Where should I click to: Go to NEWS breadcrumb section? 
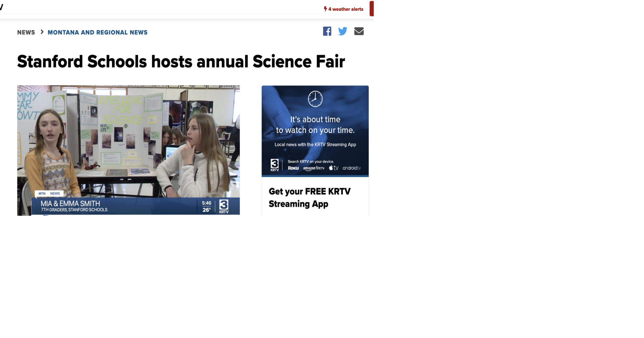(x=26, y=33)
